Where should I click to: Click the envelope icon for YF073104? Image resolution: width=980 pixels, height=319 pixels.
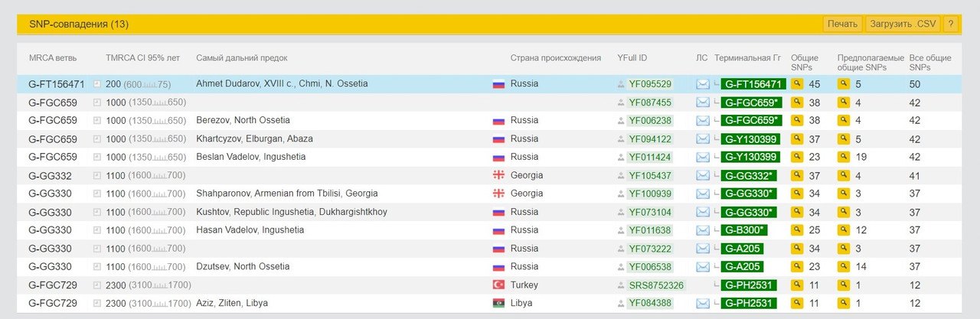point(703,212)
